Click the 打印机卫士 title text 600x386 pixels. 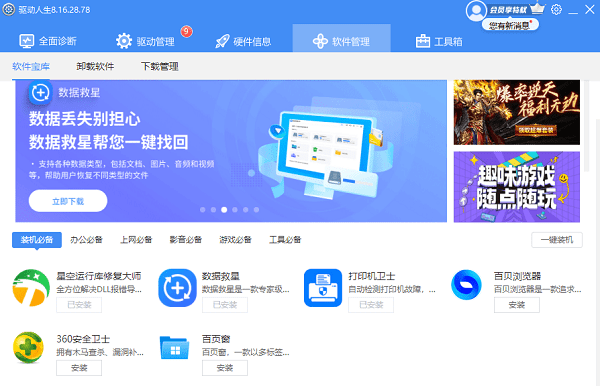372,276
